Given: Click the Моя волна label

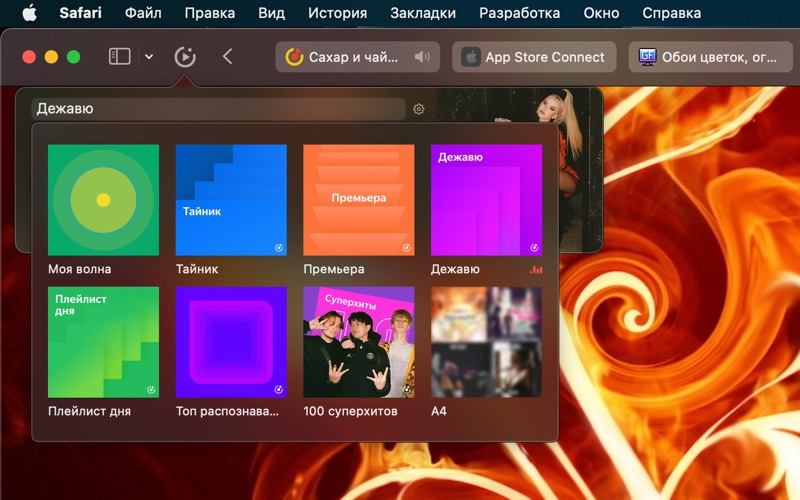Looking at the screenshot, I should point(80,269).
